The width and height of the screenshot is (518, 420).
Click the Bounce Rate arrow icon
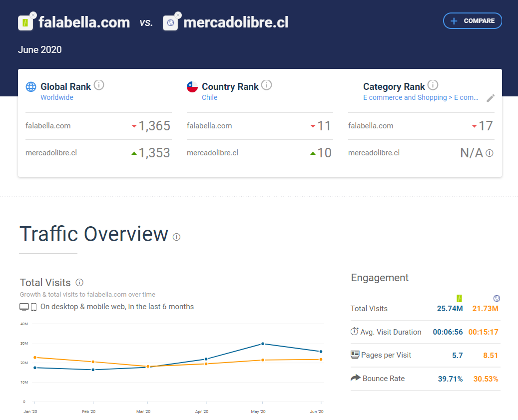(x=355, y=378)
